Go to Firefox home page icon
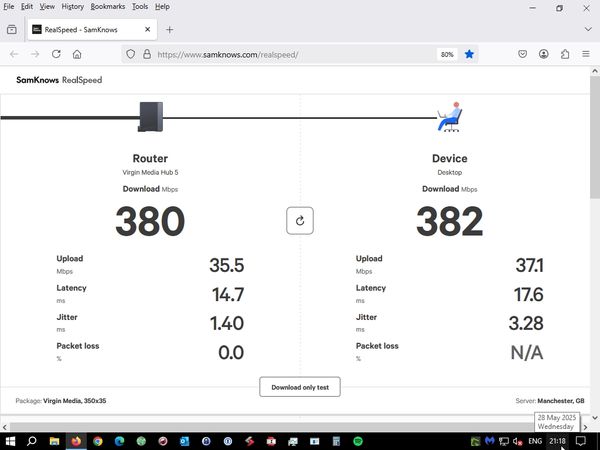Viewport: 600px width, 450px height. click(77, 54)
